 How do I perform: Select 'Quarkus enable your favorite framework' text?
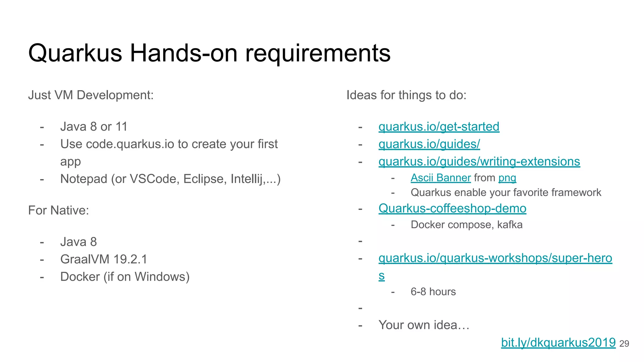tap(506, 193)
